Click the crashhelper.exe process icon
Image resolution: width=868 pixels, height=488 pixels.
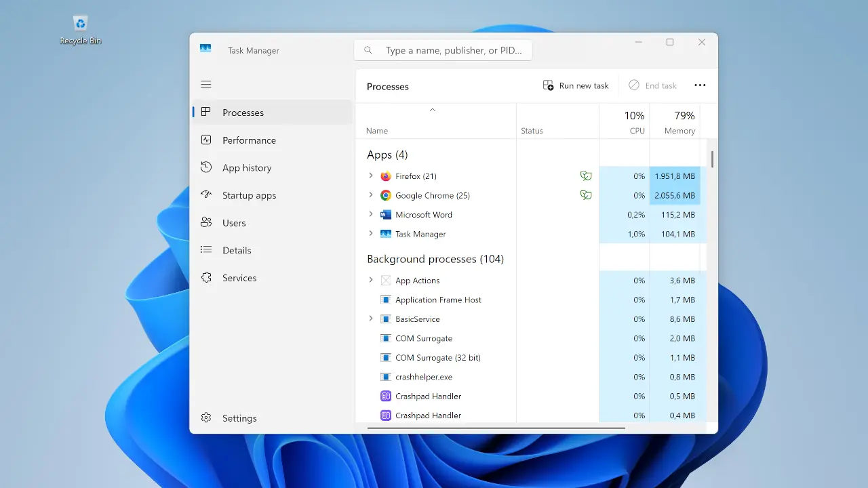pyautogui.click(x=385, y=377)
